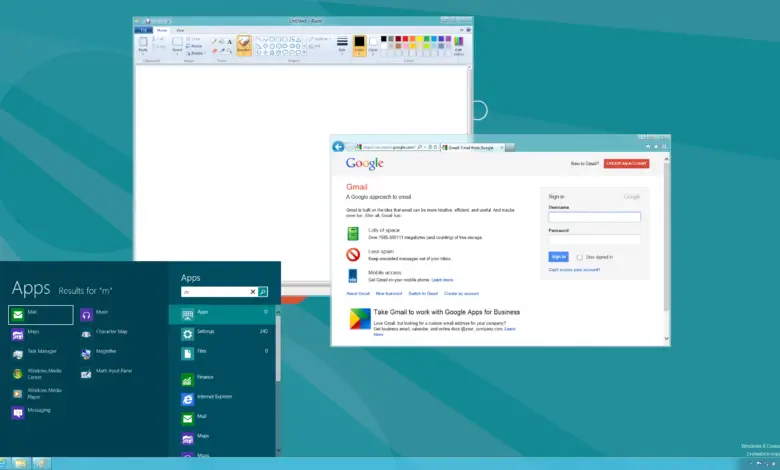
Task: Click the search pane scrollbar down arrow
Action: [278, 451]
